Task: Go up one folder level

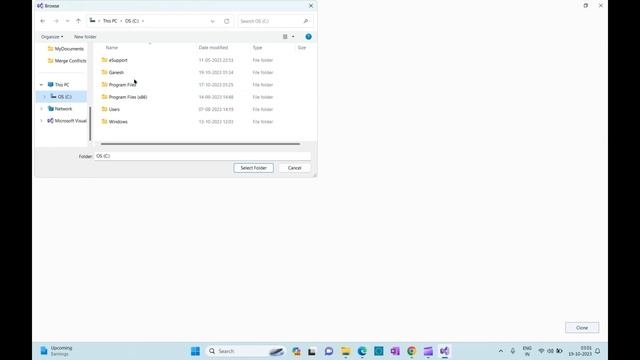Action: click(78, 21)
